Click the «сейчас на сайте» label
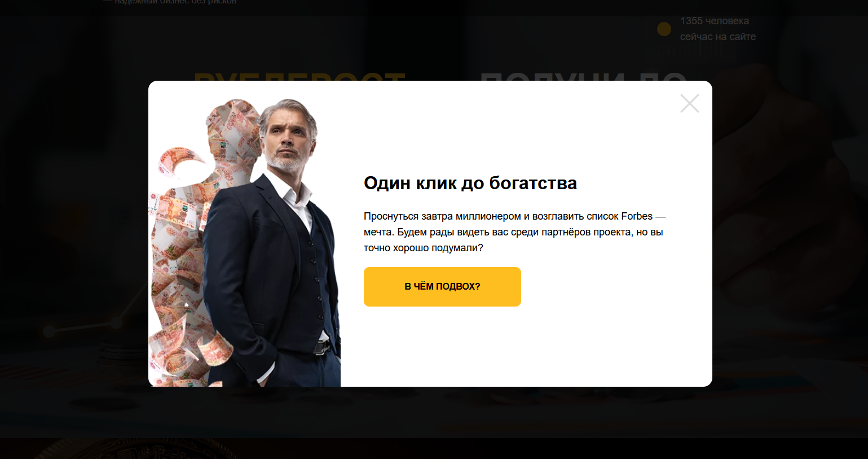The image size is (868, 459). (x=718, y=37)
